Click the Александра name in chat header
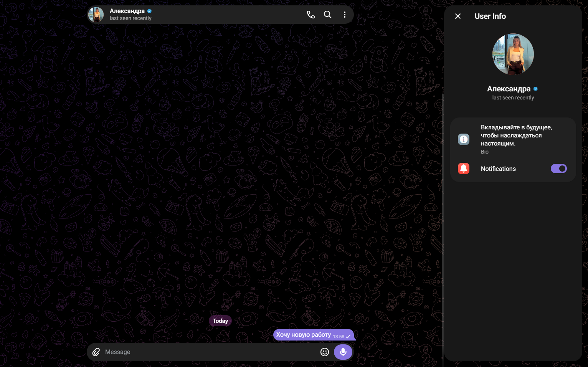Image resolution: width=588 pixels, height=367 pixels. click(127, 11)
